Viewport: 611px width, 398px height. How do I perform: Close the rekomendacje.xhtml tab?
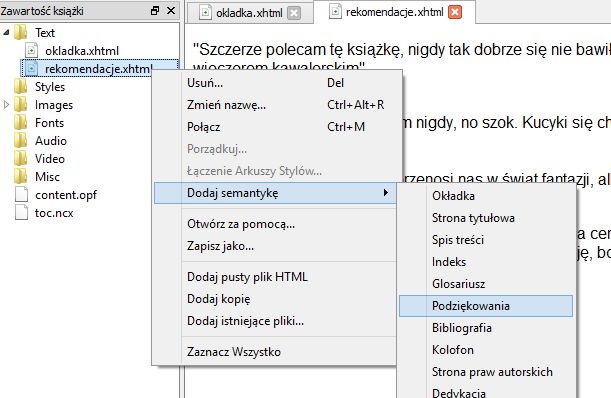455,12
